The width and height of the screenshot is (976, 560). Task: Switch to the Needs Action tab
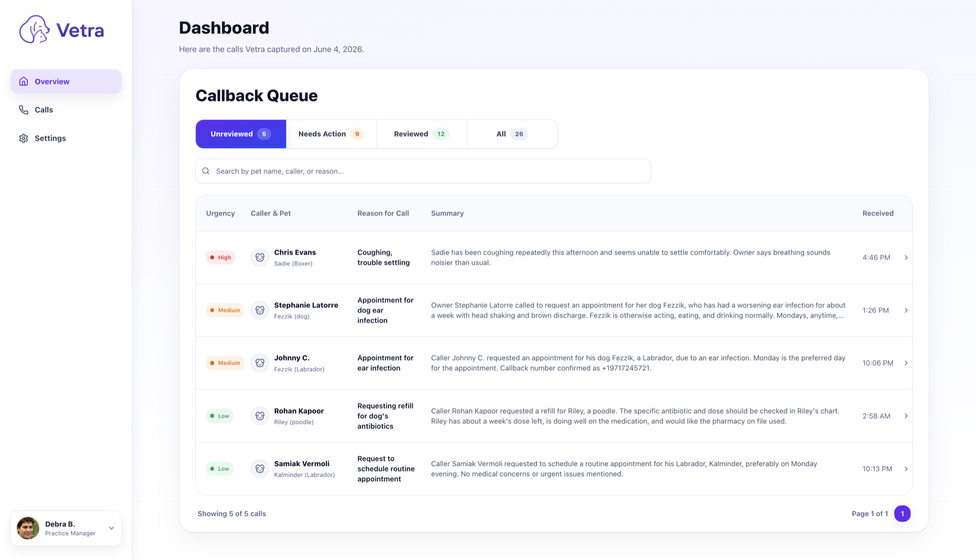pyautogui.click(x=331, y=134)
